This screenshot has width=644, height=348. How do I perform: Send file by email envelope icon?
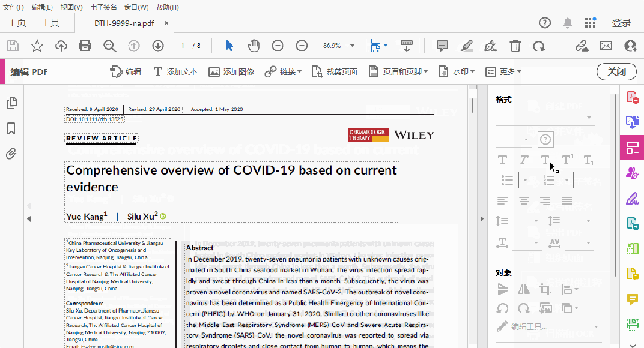[606, 46]
